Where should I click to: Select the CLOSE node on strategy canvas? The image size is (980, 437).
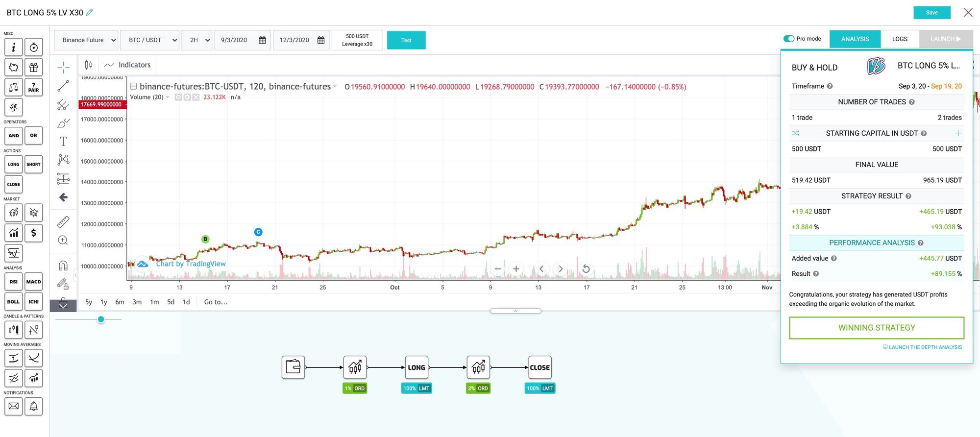point(540,367)
